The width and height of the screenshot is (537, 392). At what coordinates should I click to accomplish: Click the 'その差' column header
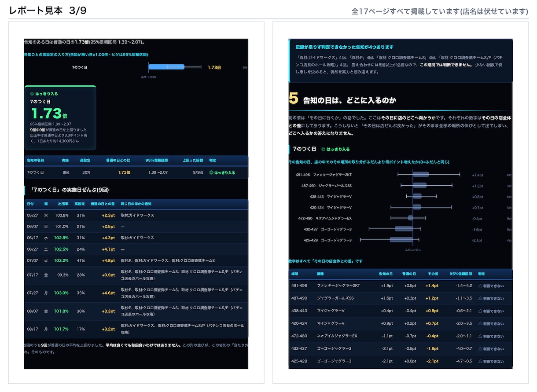click(x=433, y=274)
